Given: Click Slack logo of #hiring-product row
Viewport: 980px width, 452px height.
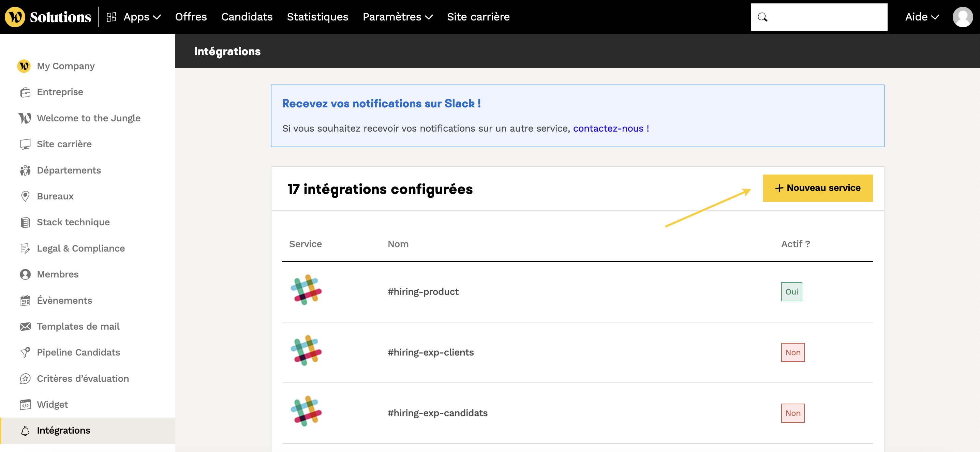Looking at the screenshot, I should [x=306, y=290].
